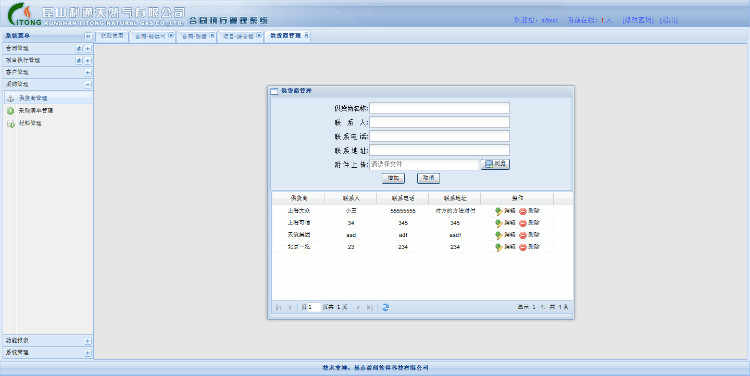Click the green circle icon in the sidebar submenu
Image resolution: width=750 pixels, height=376 pixels.
pyautogui.click(x=11, y=111)
